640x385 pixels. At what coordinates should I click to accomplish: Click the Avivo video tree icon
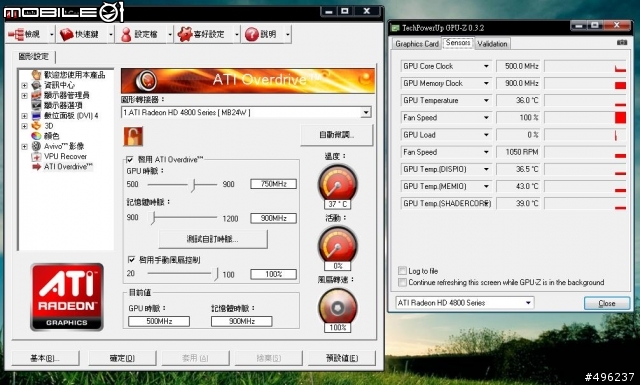tap(37, 146)
